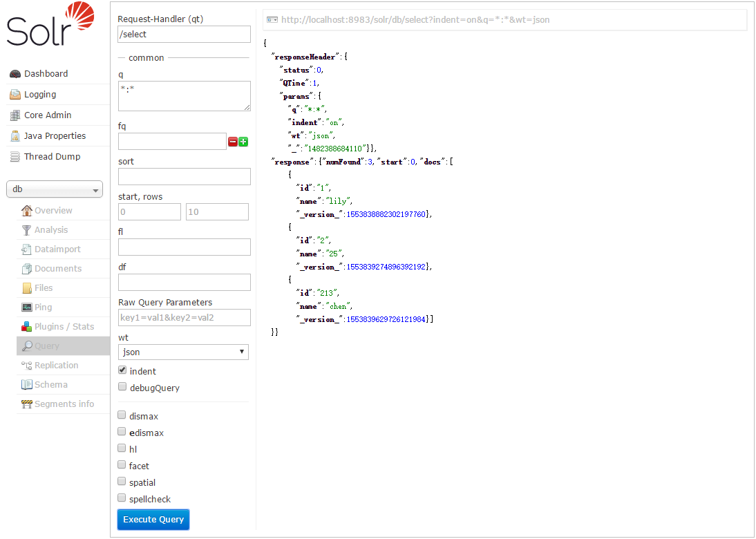This screenshot has width=756, height=539.
Task: Select the Query menu item
Action: pyautogui.click(x=63, y=346)
